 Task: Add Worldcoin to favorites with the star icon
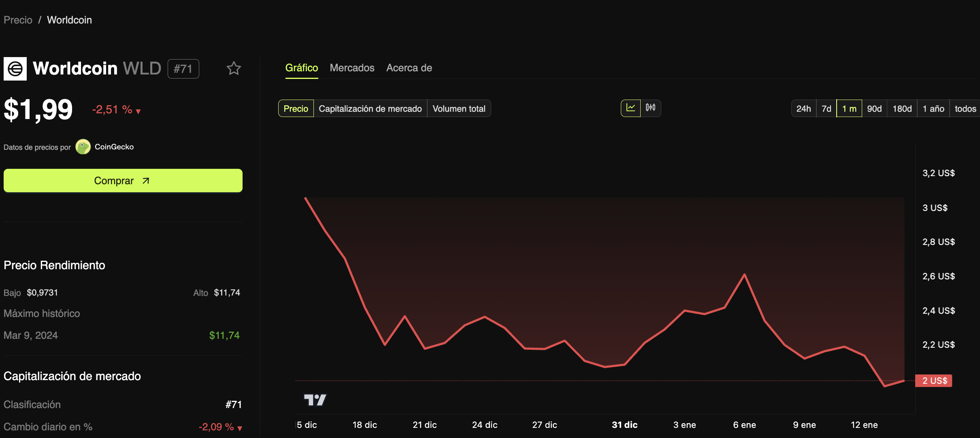[x=234, y=68]
